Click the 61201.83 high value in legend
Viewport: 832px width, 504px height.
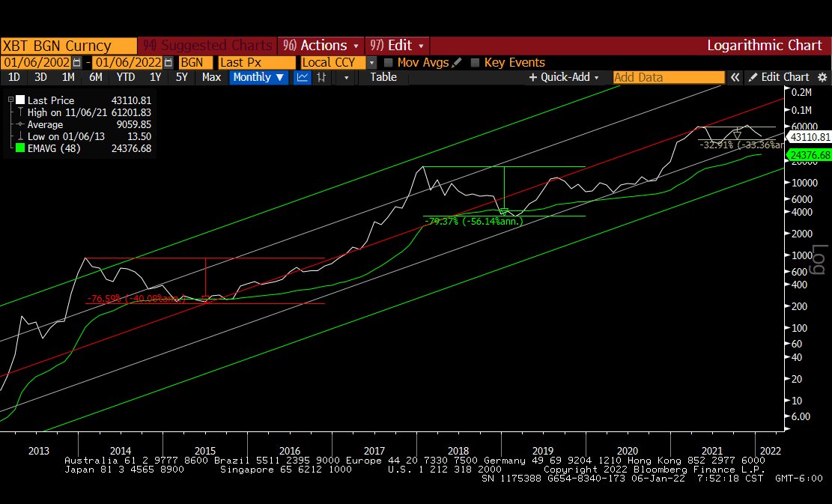(x=131, y=112)
